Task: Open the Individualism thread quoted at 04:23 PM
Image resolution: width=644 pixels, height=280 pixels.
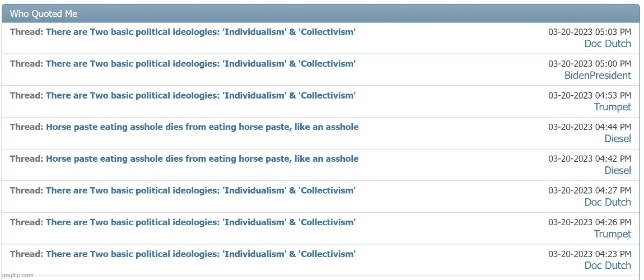Action: click(200, 254)
